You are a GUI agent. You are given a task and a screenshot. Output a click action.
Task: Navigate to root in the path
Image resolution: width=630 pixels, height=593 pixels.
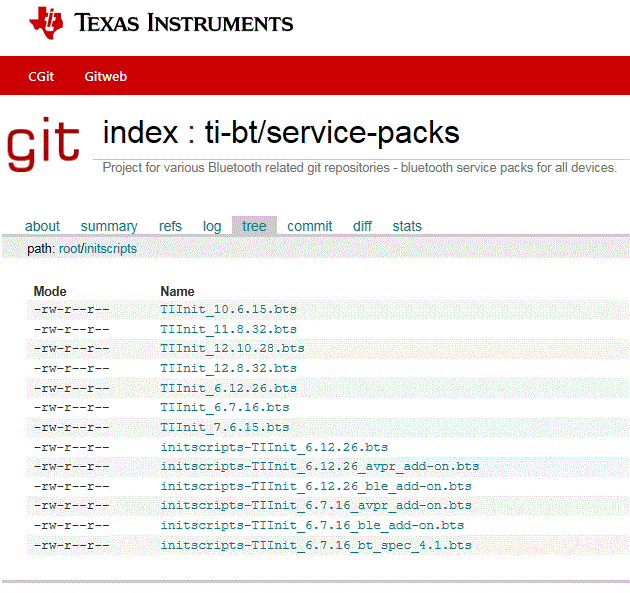pos(70,249)
